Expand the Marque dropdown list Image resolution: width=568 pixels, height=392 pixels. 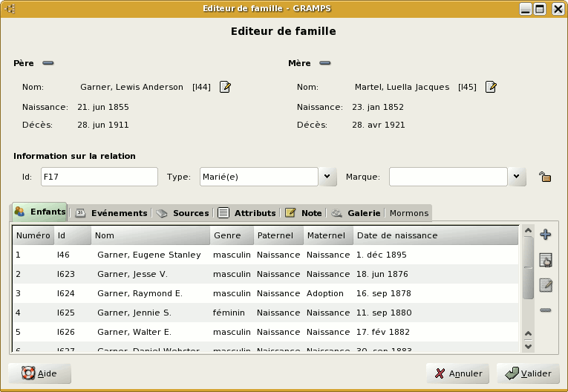pyautogui.click(x=518, y=177)
